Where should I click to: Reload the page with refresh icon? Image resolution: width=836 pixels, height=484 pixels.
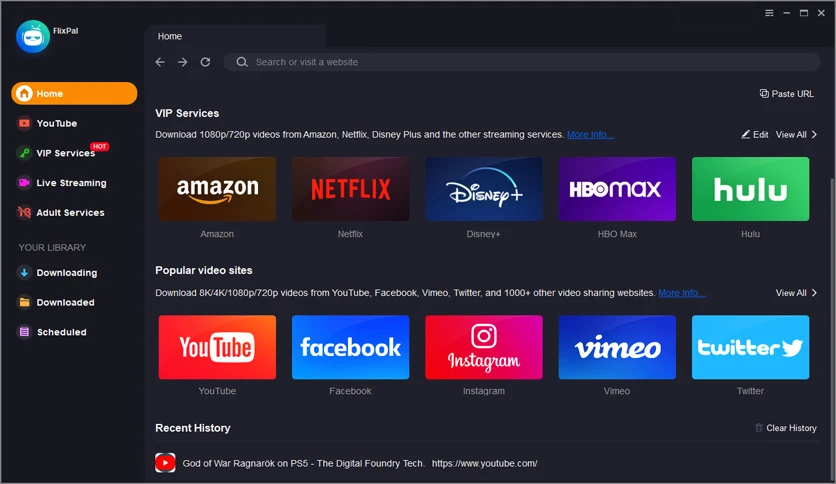(x=205, y=62)
